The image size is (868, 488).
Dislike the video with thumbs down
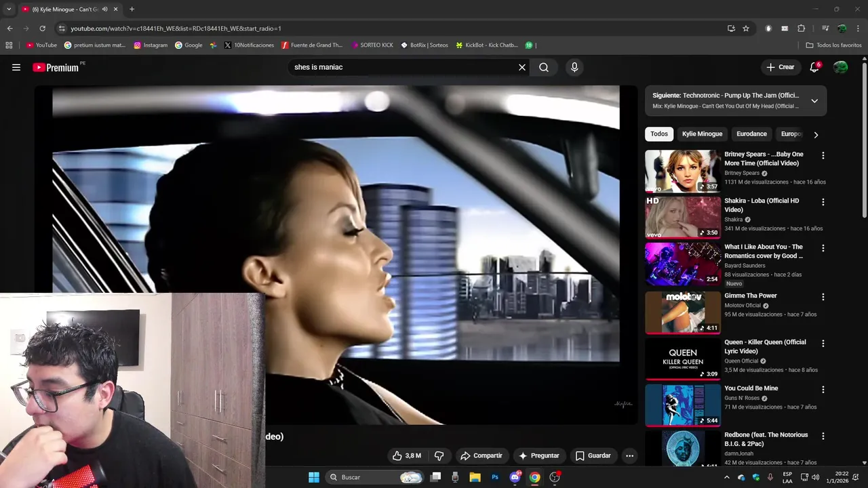pyautogui.click(x=439, y=455)
